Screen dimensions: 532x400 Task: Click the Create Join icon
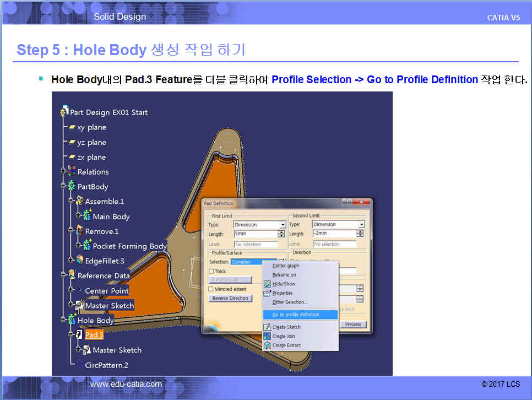click(x=267, y=336)
